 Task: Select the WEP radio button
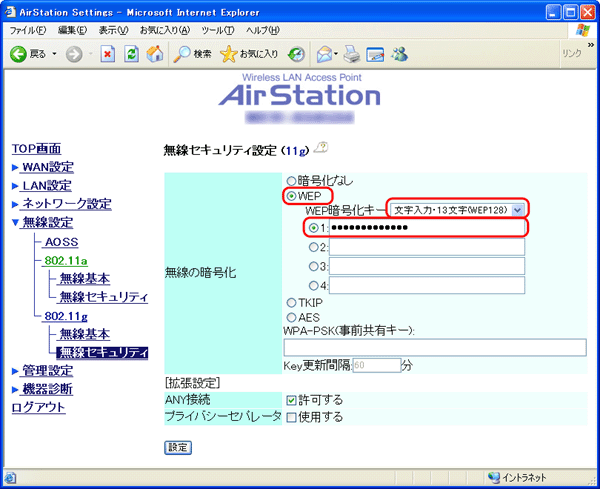click(x=292, y=196)
